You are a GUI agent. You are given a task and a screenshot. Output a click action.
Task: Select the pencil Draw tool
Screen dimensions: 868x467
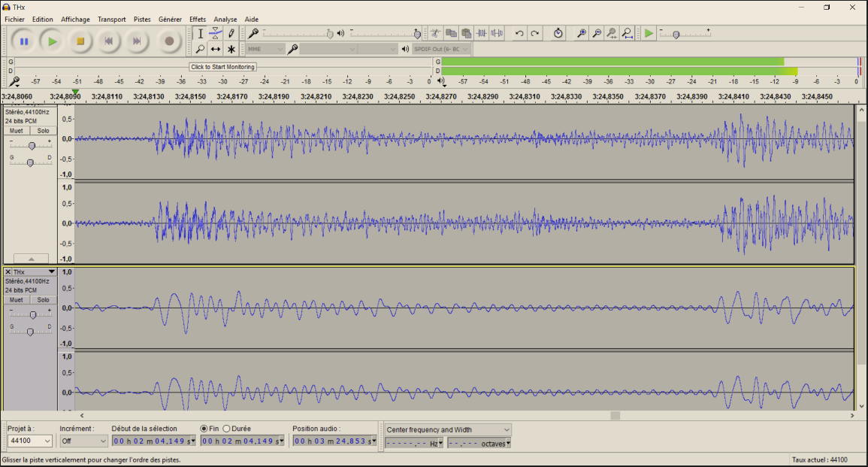pos(231,34)
